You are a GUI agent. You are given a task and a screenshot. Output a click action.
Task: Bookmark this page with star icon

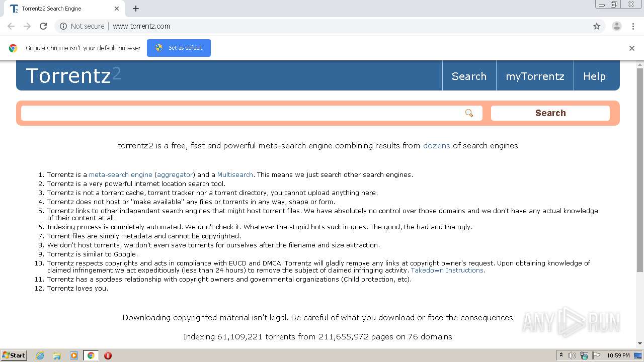tap(597, 26)
